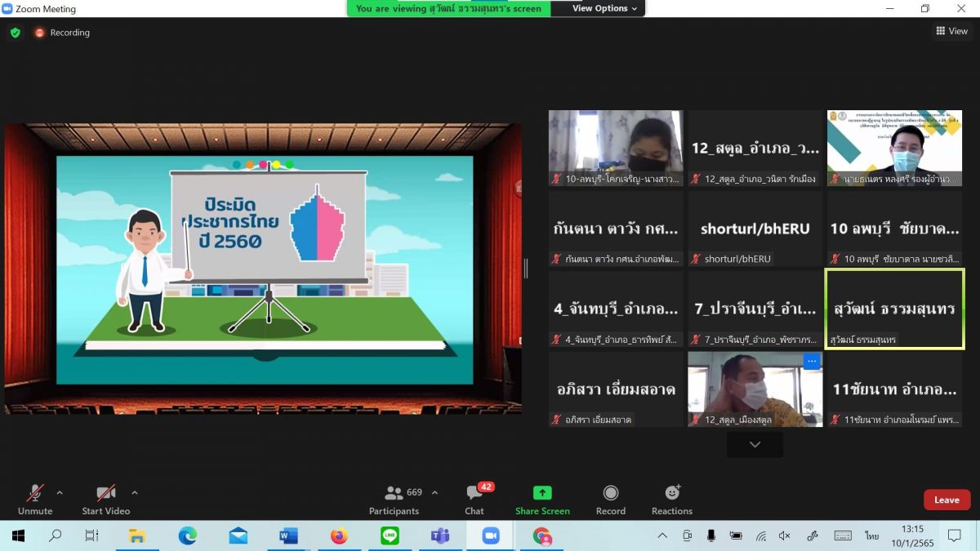Expand audio options arrow beside Unmute

click(60, 493)
